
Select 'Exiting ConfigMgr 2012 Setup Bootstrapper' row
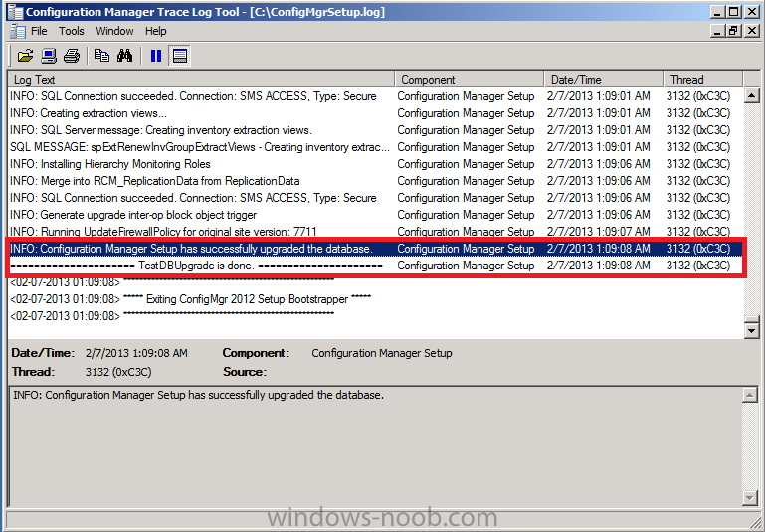click(x=375, y=299)
